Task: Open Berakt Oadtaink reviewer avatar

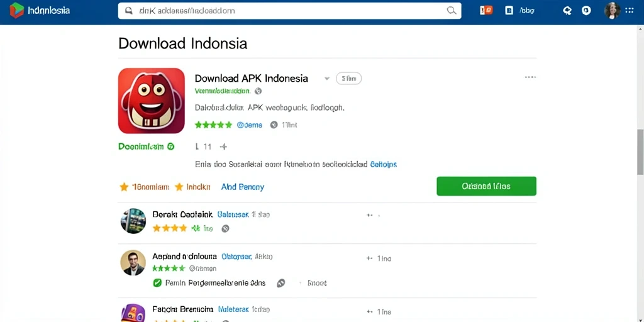Action: coord(133,221)
